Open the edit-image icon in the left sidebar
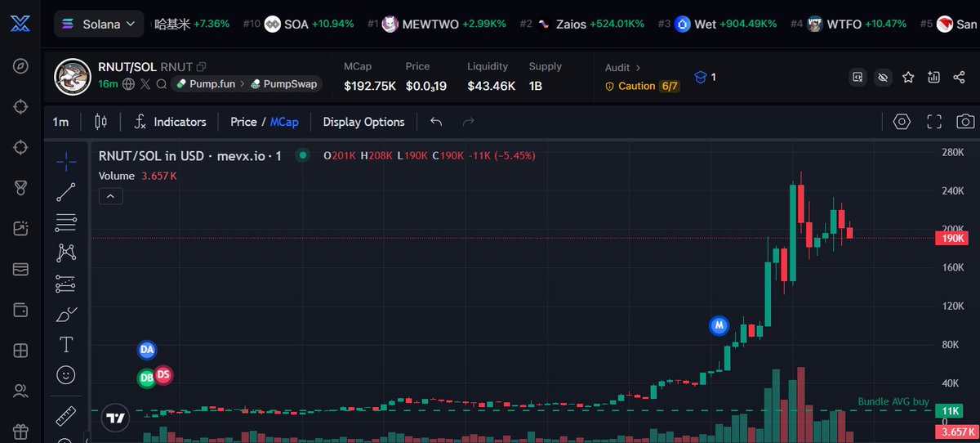 [20, 229]
